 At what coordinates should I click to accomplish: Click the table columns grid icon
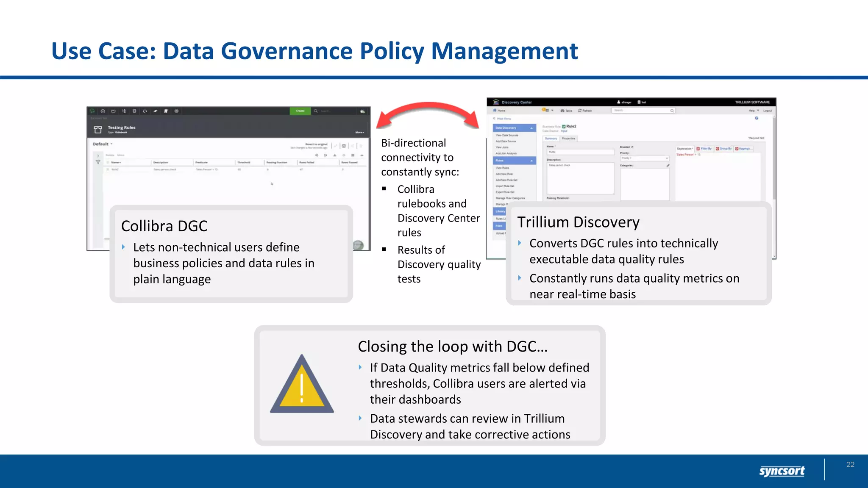point(353,155)
